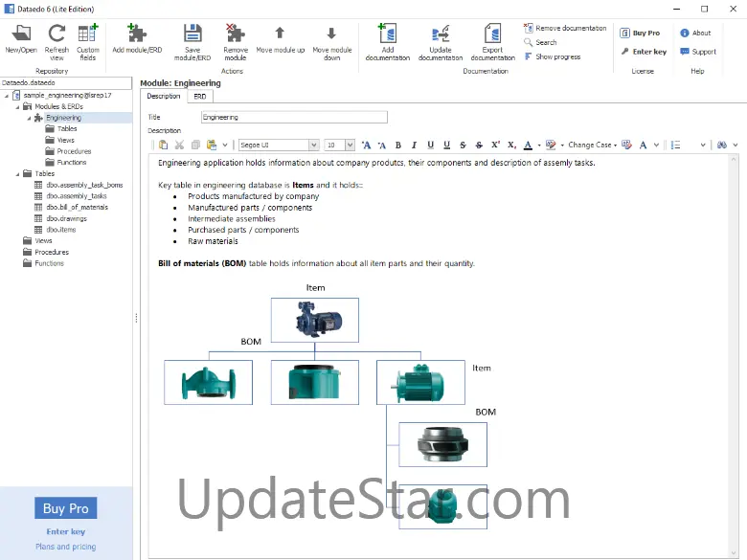Click Remove documentation in ribbon

[565, 28]
